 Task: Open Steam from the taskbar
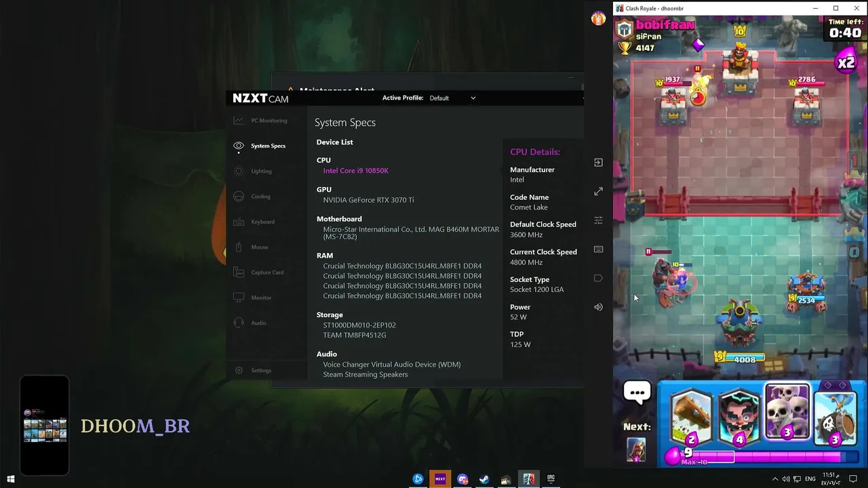click(484, 479)
